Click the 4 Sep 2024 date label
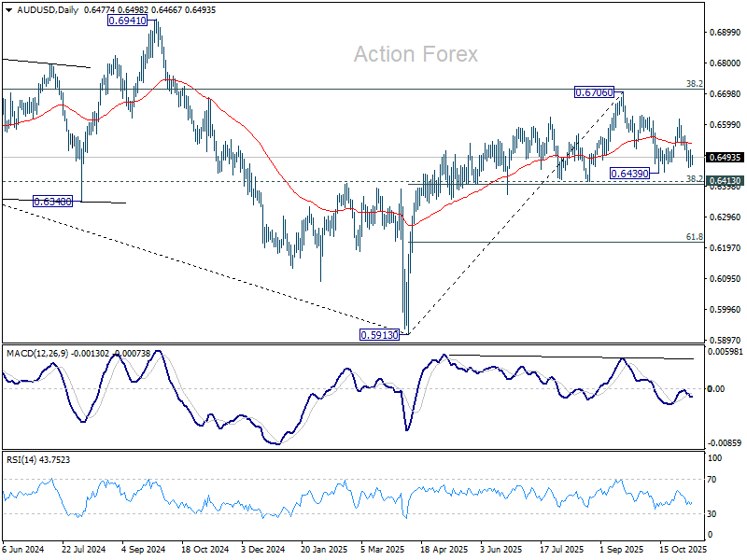Image resolution: width=747 pixels, height=560 pixels. pos(144,551)
